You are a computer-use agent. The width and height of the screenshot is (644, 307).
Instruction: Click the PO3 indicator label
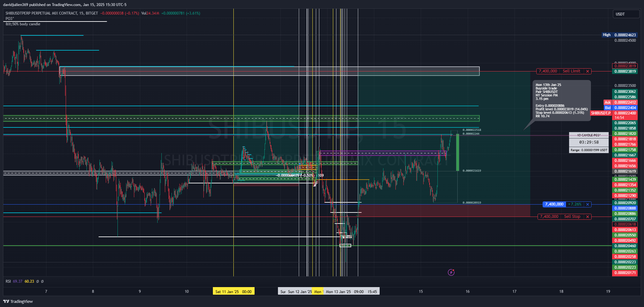tap(10, 19)
